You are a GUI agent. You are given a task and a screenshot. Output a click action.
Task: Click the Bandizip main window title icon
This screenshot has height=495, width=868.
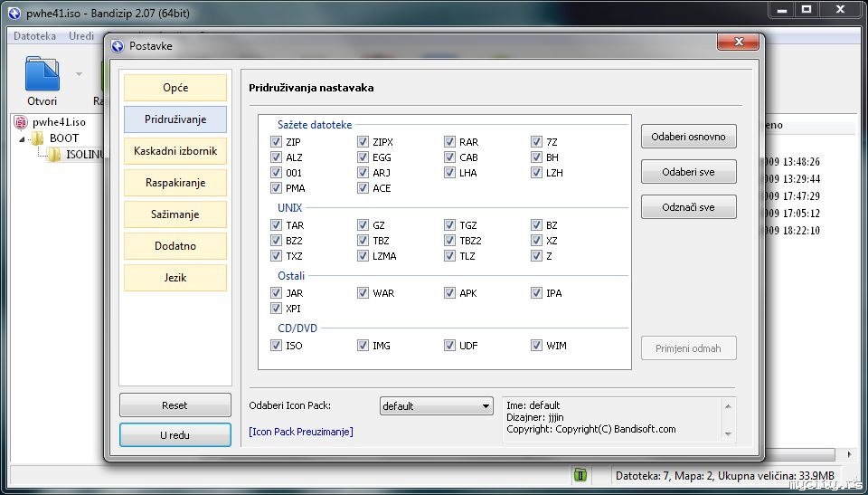(15, 14)
